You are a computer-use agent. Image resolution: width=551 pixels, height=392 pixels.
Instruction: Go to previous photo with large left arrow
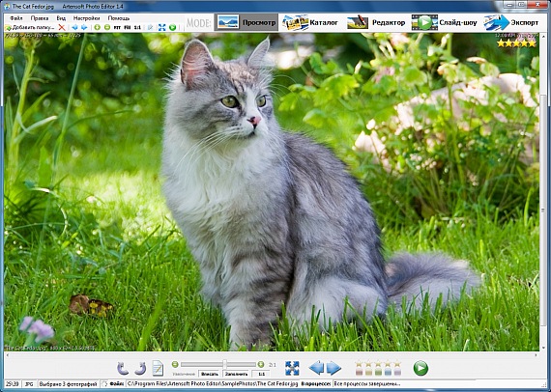pyautogui.click(x=317, y=368)
